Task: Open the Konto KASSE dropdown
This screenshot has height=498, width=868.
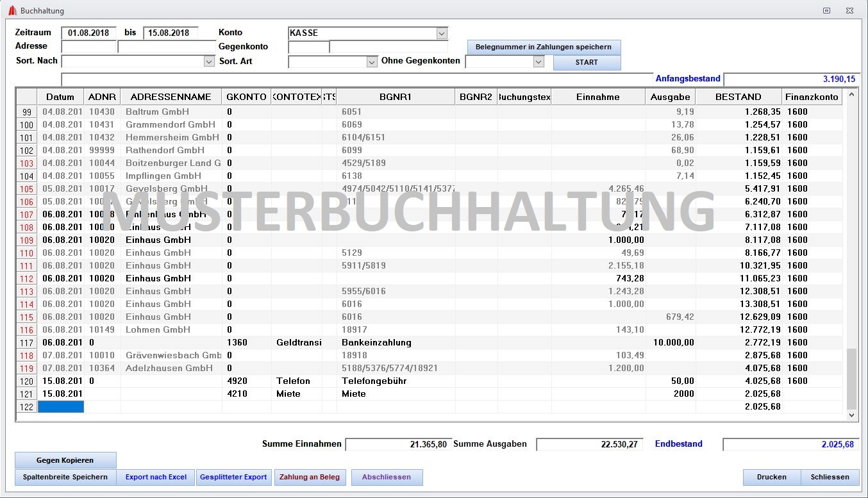Action: click(441, 33)
